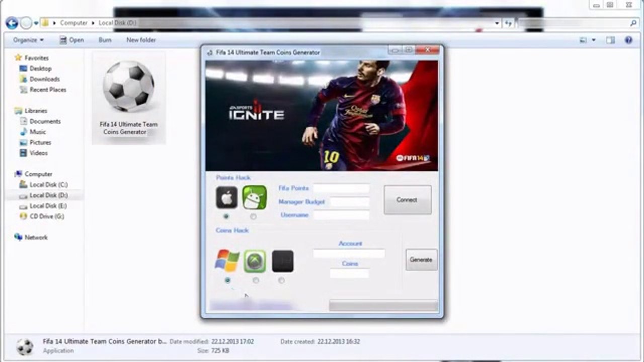This screenshot has width=644, height=362.
Task: Open the Videos library
Action: point(34,153)
